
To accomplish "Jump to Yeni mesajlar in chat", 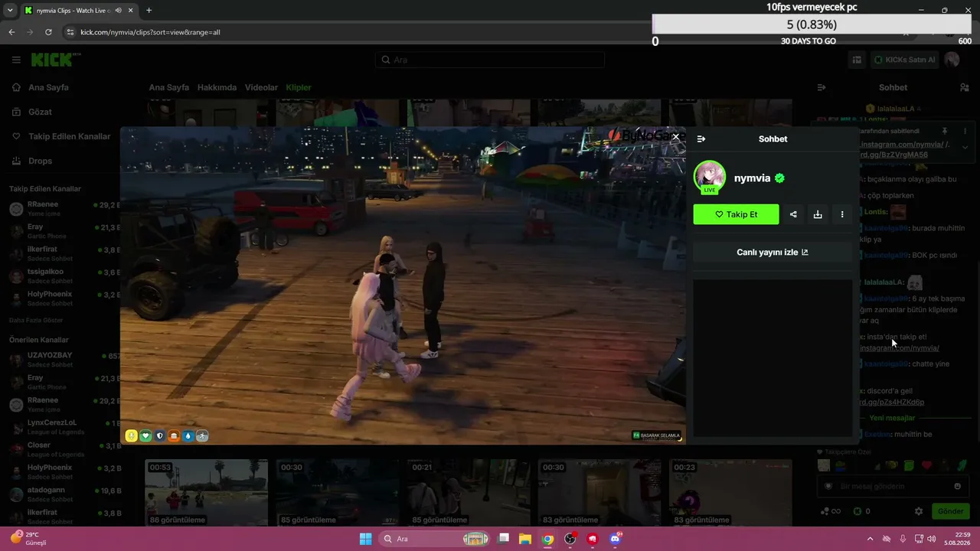I will pos(892,418).
